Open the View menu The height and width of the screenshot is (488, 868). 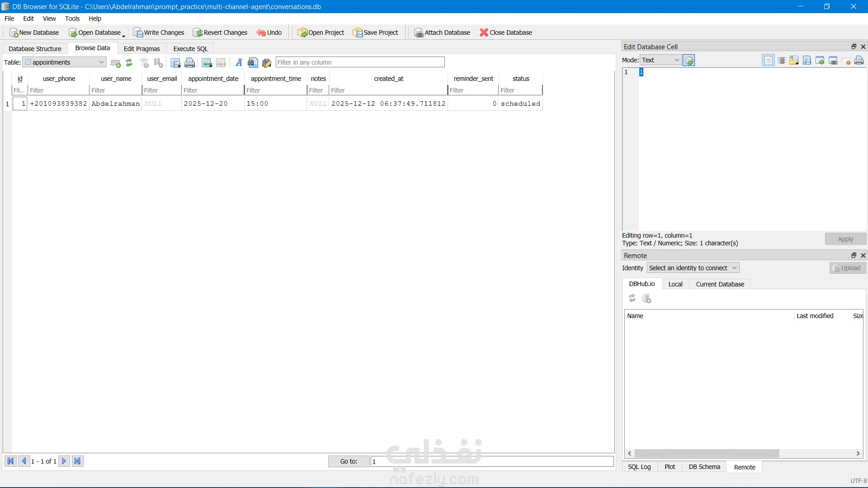(x=49, y=19)
